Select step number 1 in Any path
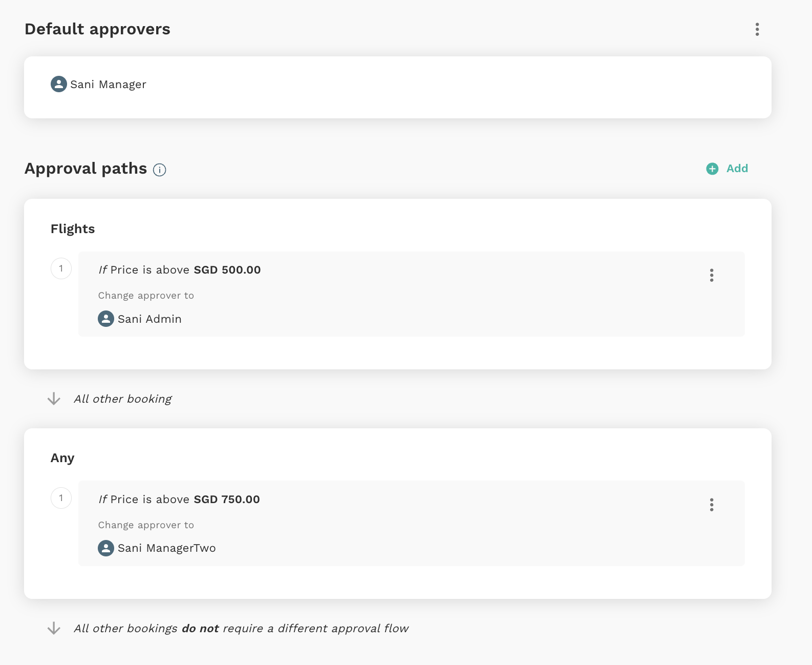This screenshot has width=812, height=665. tap(61, 498)
